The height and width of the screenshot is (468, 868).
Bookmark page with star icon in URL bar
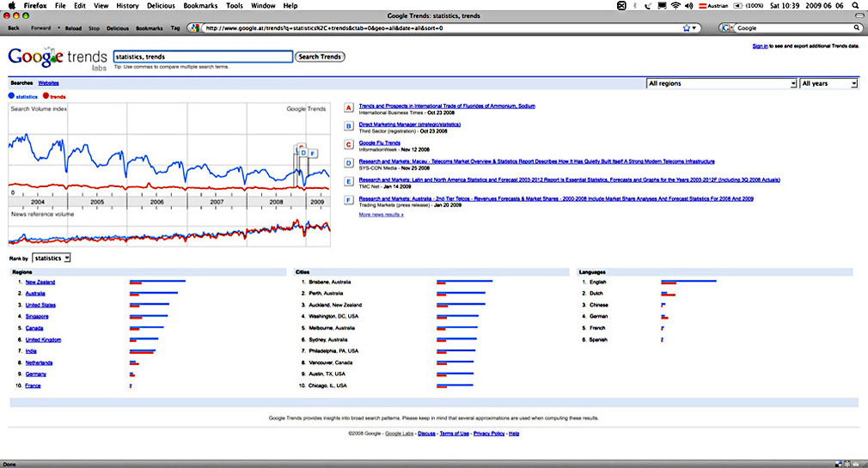[x=687, y=27]
